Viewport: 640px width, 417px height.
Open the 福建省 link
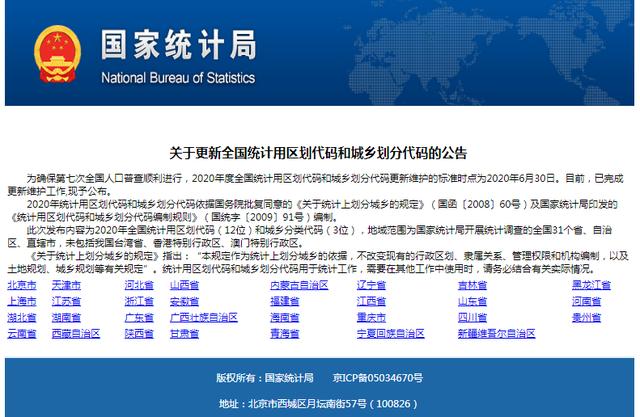click(x=285, y=302)
